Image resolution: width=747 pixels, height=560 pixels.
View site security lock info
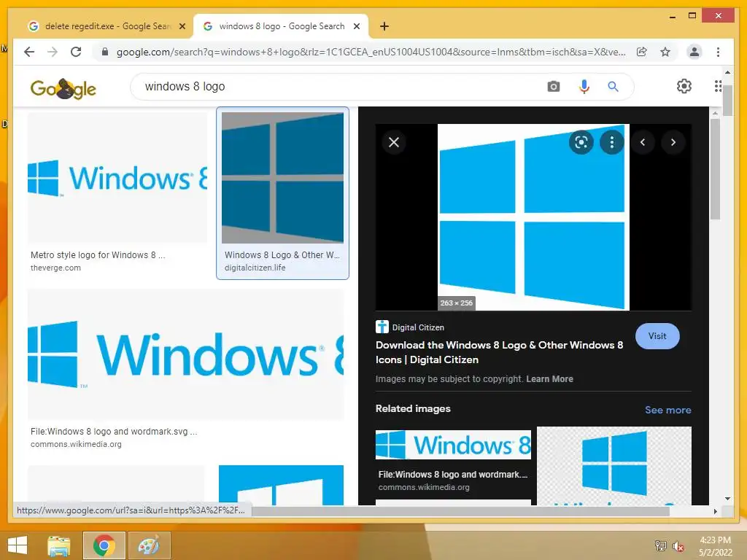tap(105, 52)
